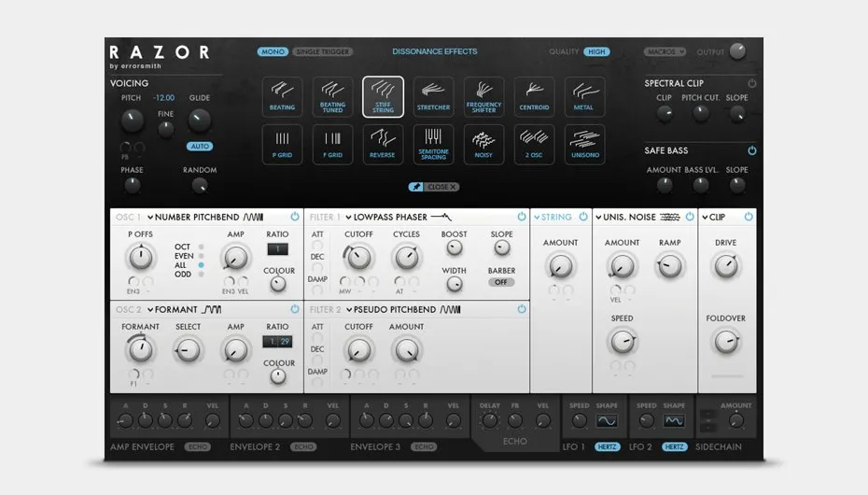Toggle the Safe Bass power button
The image size is (868, 495).
tap(751, 150)
